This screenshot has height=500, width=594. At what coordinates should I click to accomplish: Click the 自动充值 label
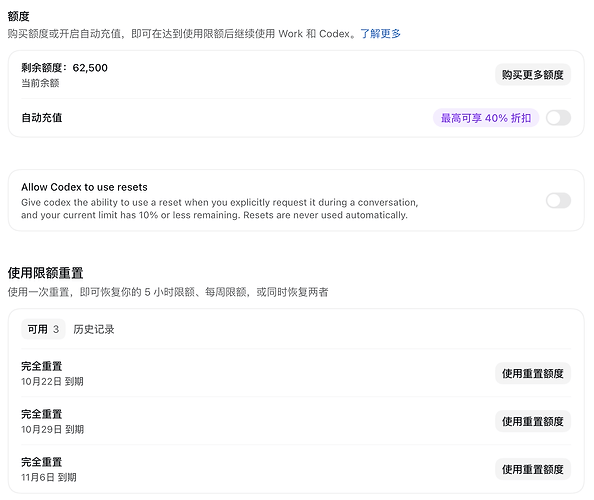[x=42, y=118]
